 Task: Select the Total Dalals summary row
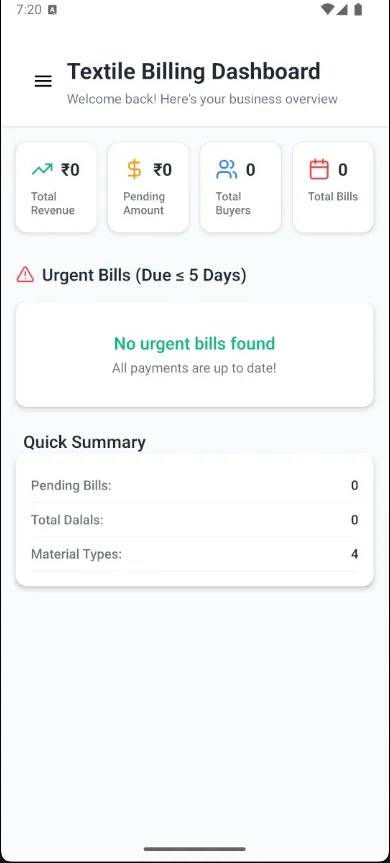[x=195, y=520]
